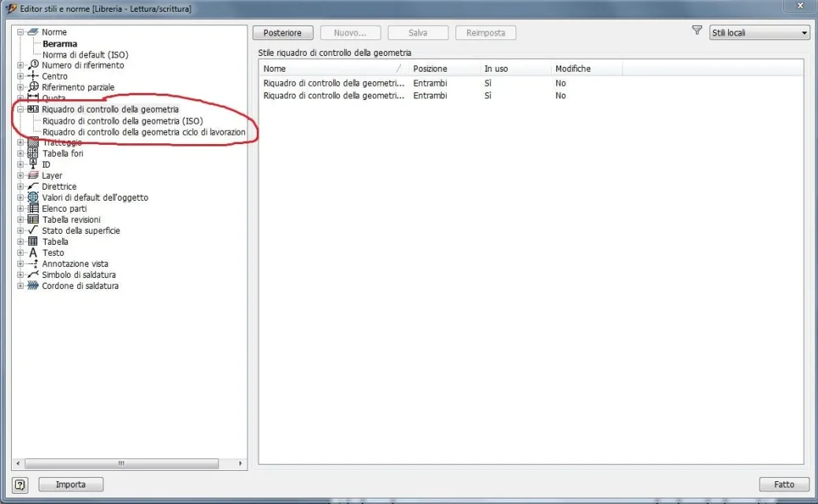
Task: Click the scrollbar left arrow of tree
Action: pyautogui.click(x=18, y=463)
